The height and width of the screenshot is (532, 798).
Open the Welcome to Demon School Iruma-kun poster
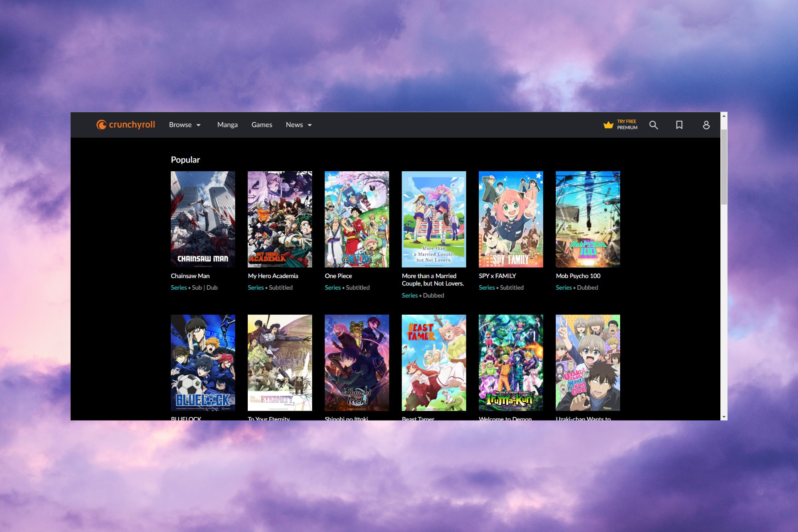click(511, 362)
